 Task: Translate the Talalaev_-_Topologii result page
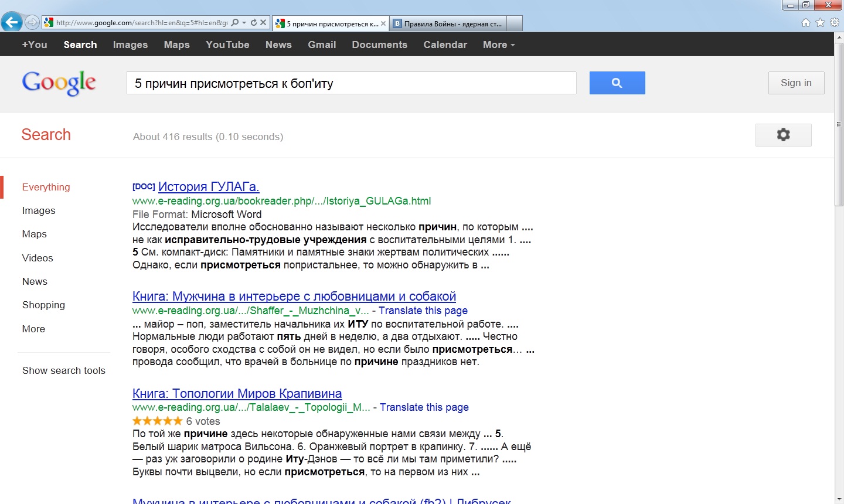click(424, 407)
